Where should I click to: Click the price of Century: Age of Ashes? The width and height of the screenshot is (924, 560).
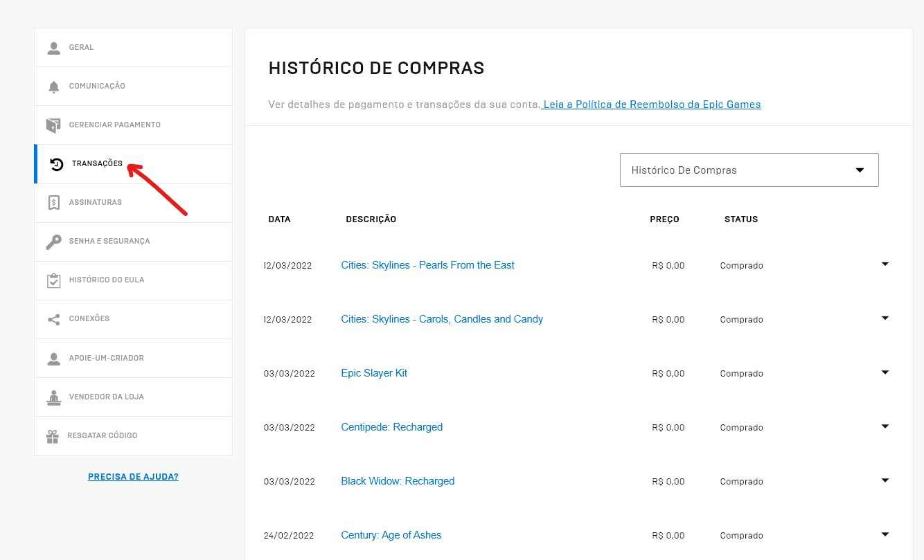(668, 536)
